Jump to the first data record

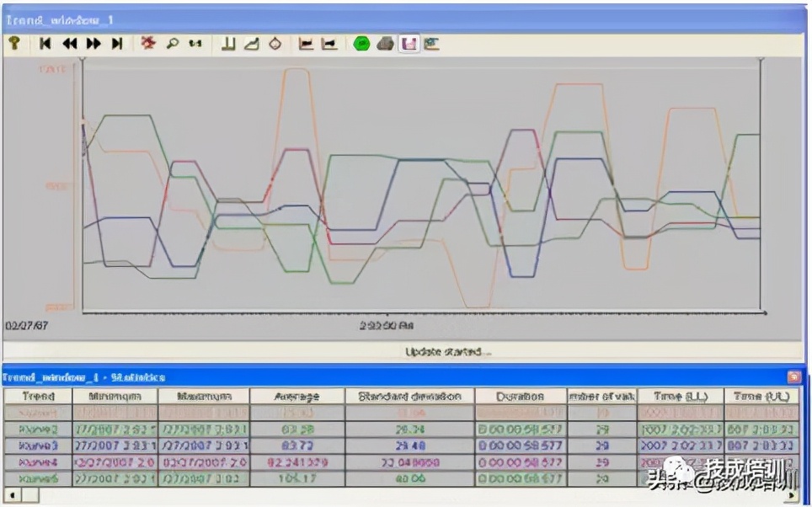coord(45,43)
